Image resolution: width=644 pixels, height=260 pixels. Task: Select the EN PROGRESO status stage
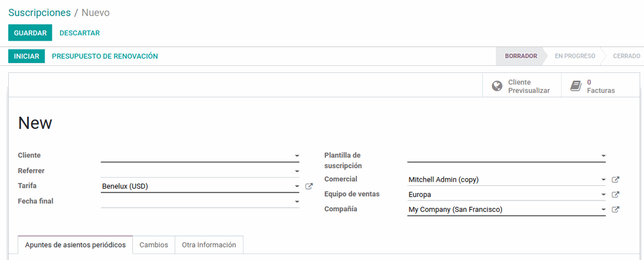coord(575,56)
